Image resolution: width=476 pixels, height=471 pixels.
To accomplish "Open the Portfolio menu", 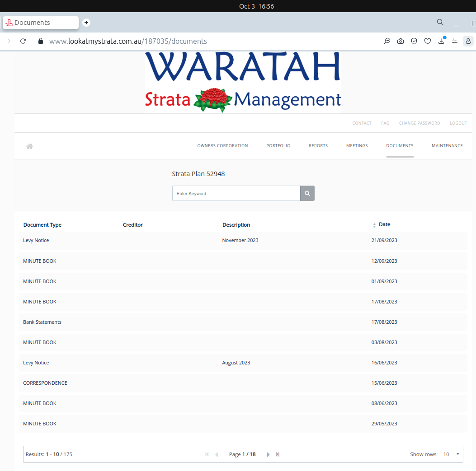I will tap(278, 146).
